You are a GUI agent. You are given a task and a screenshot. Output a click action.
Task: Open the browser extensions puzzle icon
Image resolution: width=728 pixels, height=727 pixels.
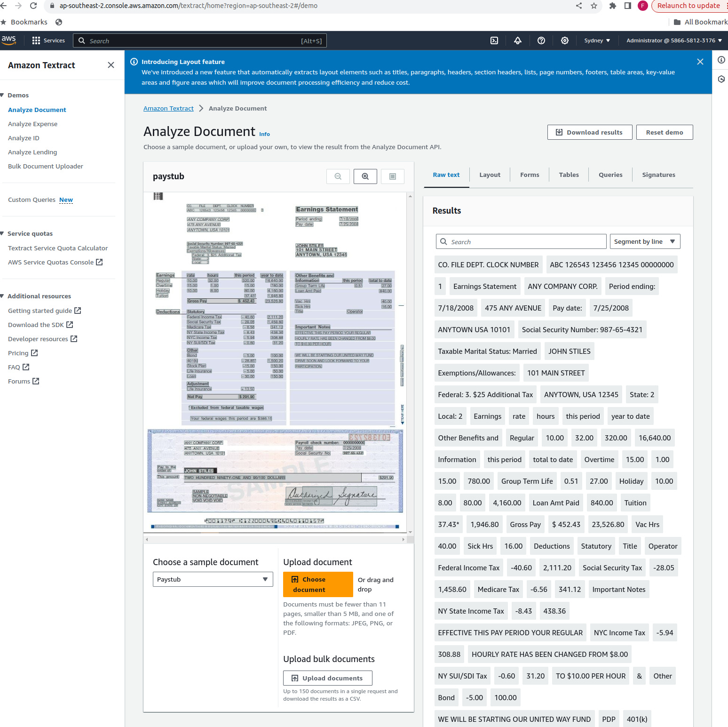(x=612, y=6)
